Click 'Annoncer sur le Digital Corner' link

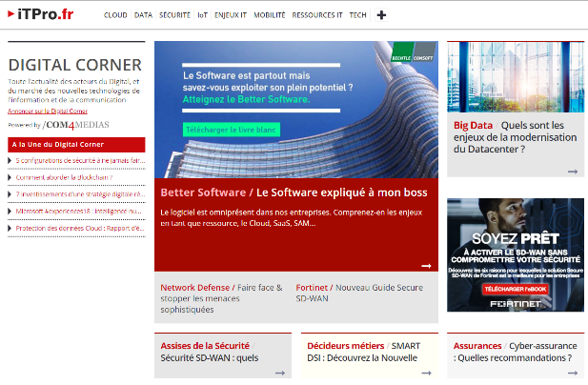[x=48, y=111]
